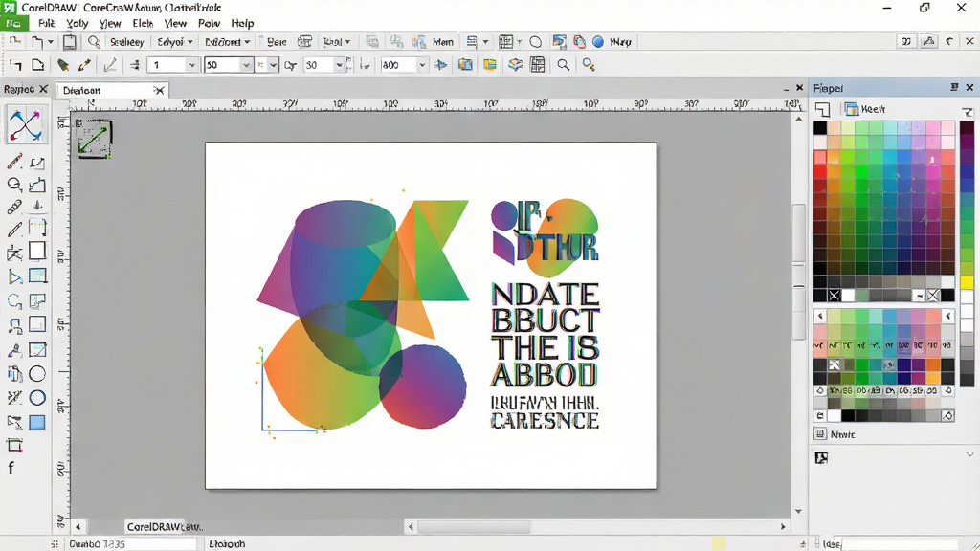Choose the crop tool in the toolbox
This screenshot has height=551, width=980.
coord(14,445)
